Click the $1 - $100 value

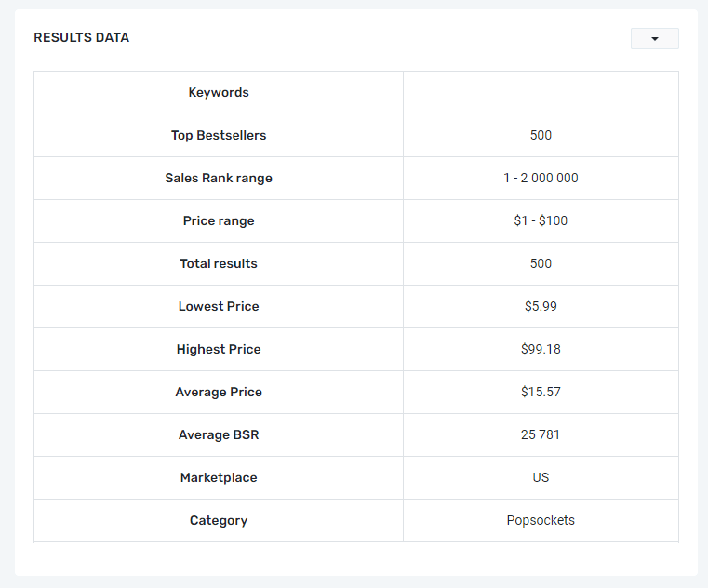541,220
